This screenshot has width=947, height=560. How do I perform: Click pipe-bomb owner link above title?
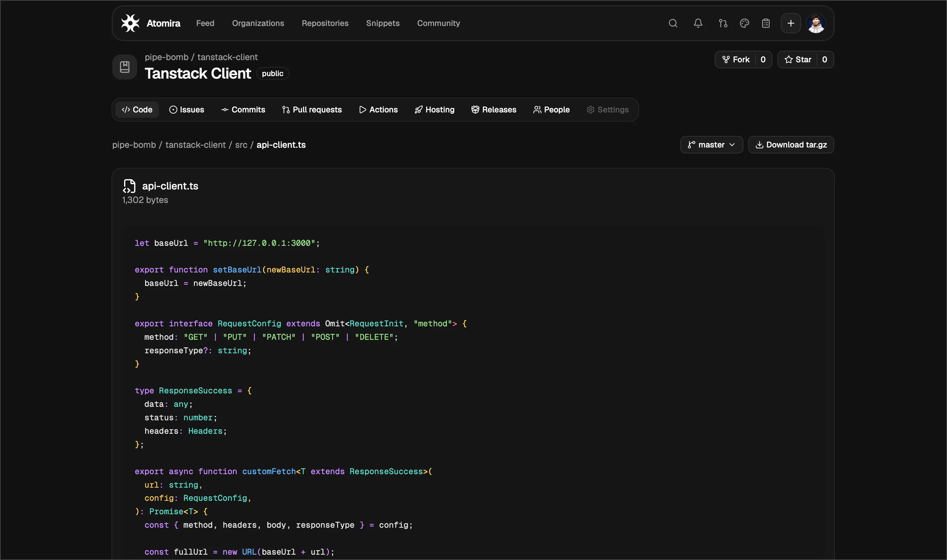pyautogui.click(x=166, y=57)
